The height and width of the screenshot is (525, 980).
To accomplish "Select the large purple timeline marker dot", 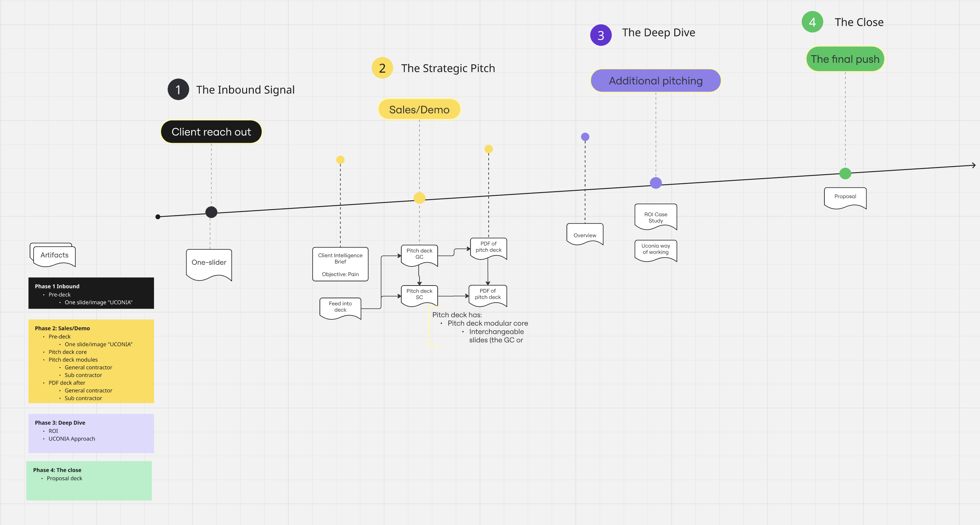I will coord(656,183).
